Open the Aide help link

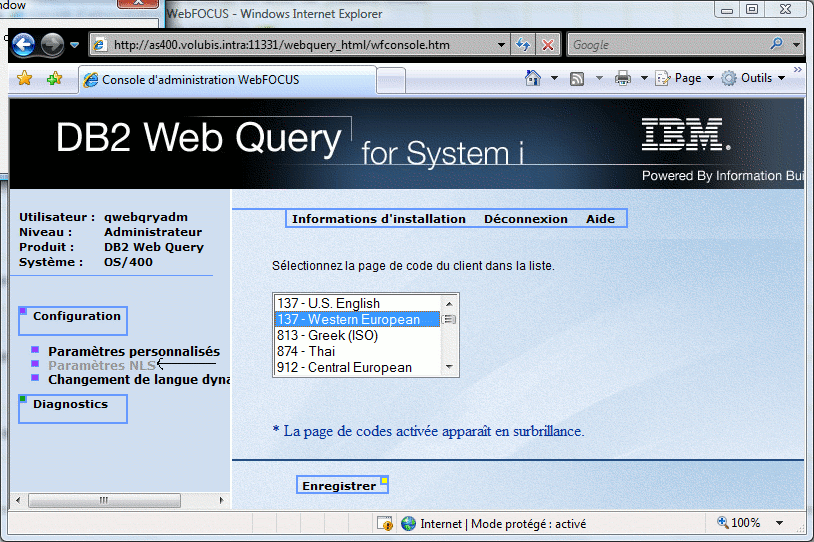point(600,219)
